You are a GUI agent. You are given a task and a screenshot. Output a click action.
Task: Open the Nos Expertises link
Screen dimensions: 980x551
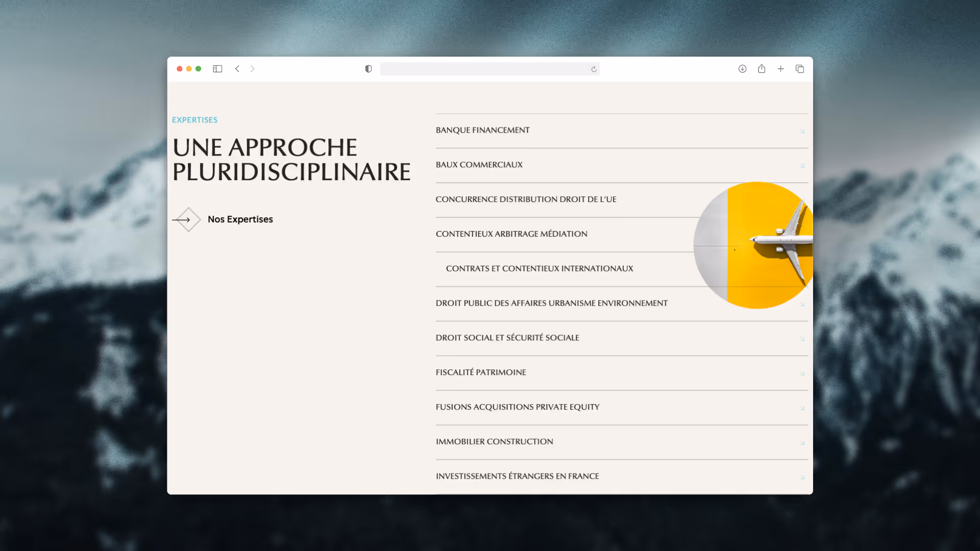[240, 219]
